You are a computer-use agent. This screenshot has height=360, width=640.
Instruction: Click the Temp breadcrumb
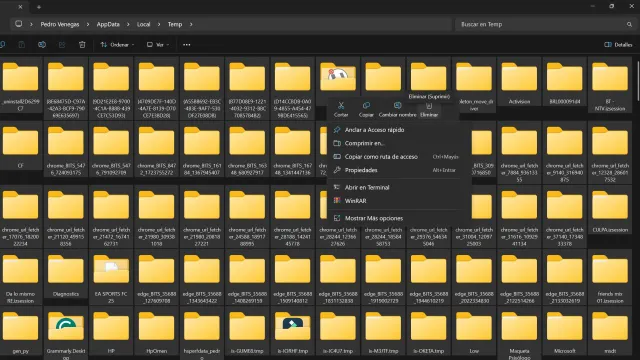[175, 24]
